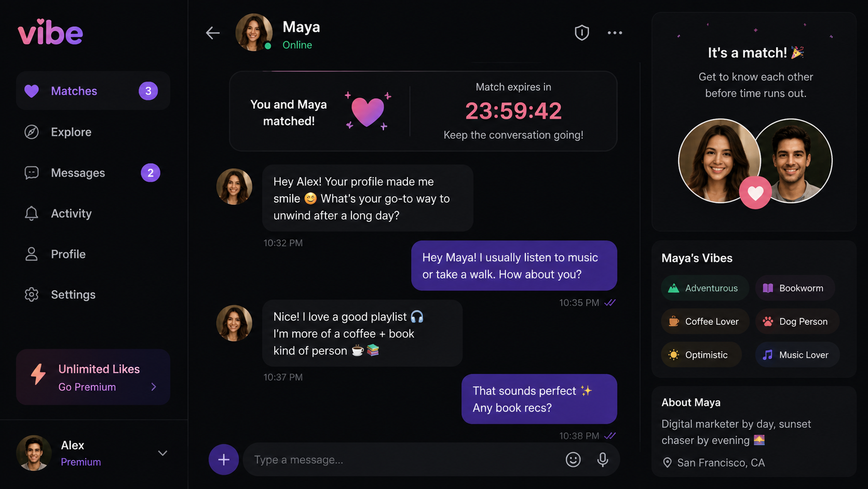Click the vibe logo
The width and height of the screenshot is (868, 489).
coord(50,32)
